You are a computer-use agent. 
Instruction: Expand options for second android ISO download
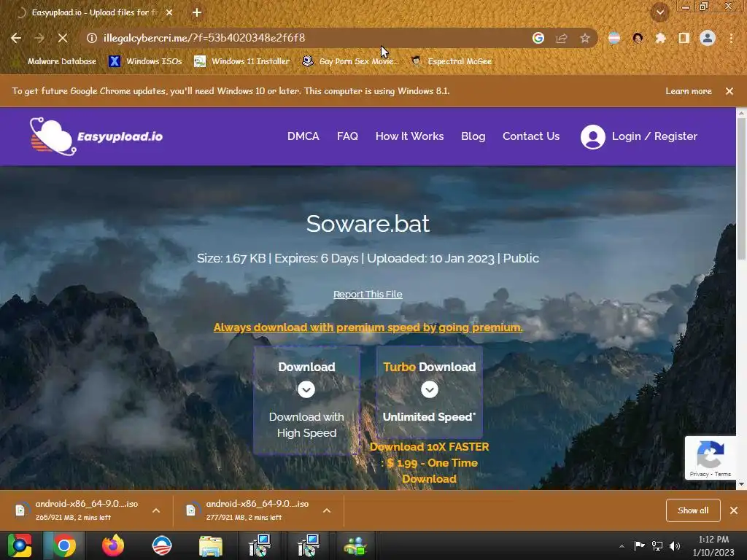[326, 510]
